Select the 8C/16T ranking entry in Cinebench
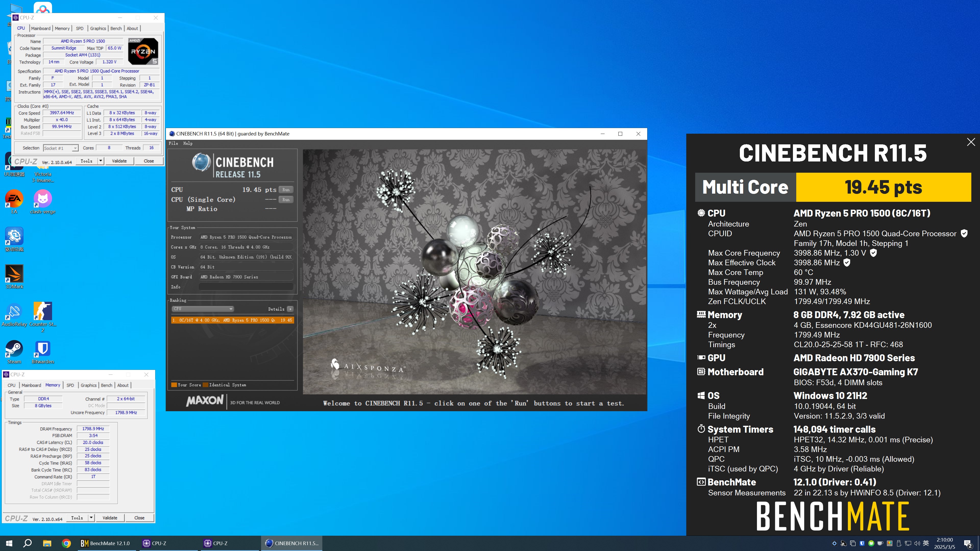 pos(232,320)
